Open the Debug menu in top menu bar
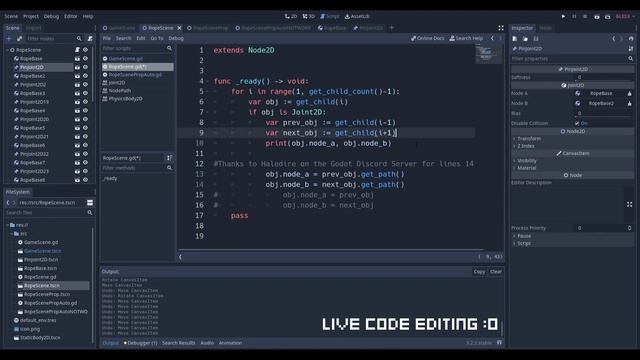640x360 pixels. coord(51,16)
